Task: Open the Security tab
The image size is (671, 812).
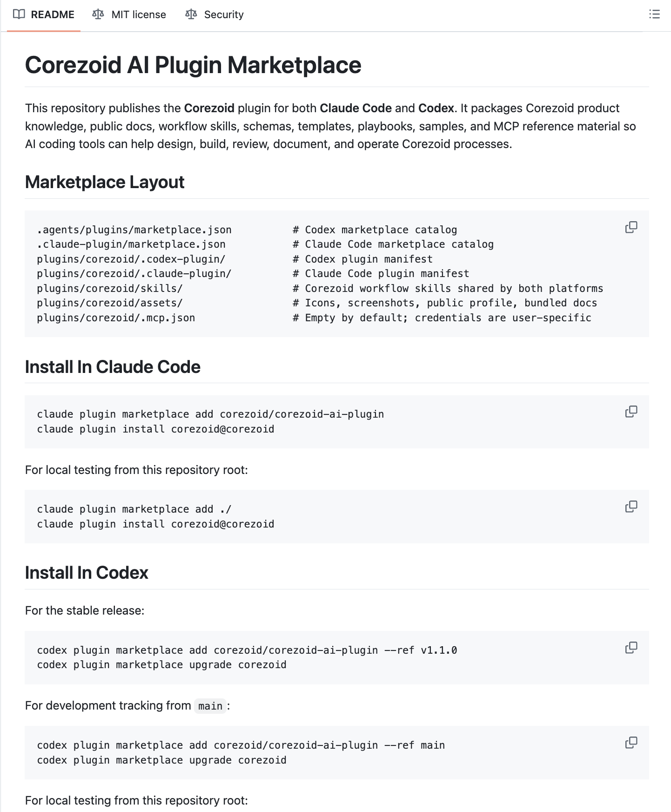Action: coord(215,15)
